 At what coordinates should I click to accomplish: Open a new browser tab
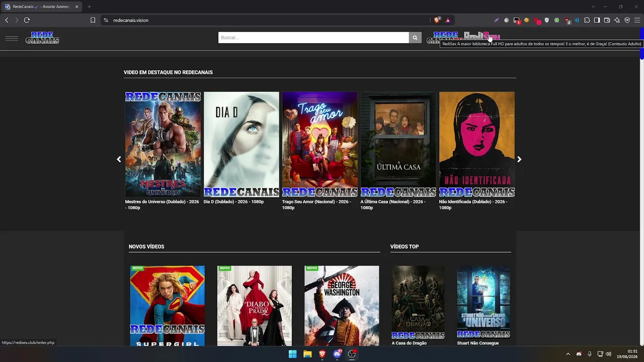(x=89, y=7)
